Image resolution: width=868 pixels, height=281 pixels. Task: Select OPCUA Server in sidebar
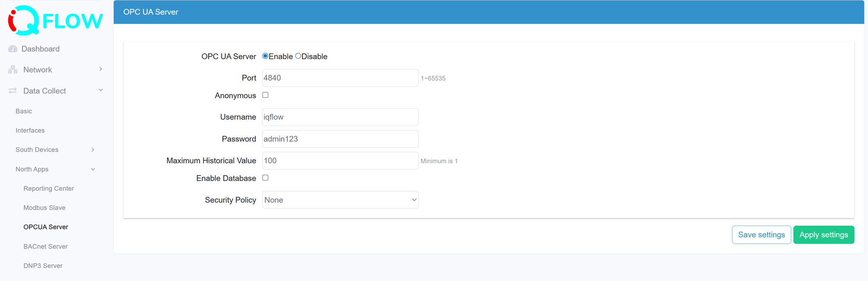46,227
